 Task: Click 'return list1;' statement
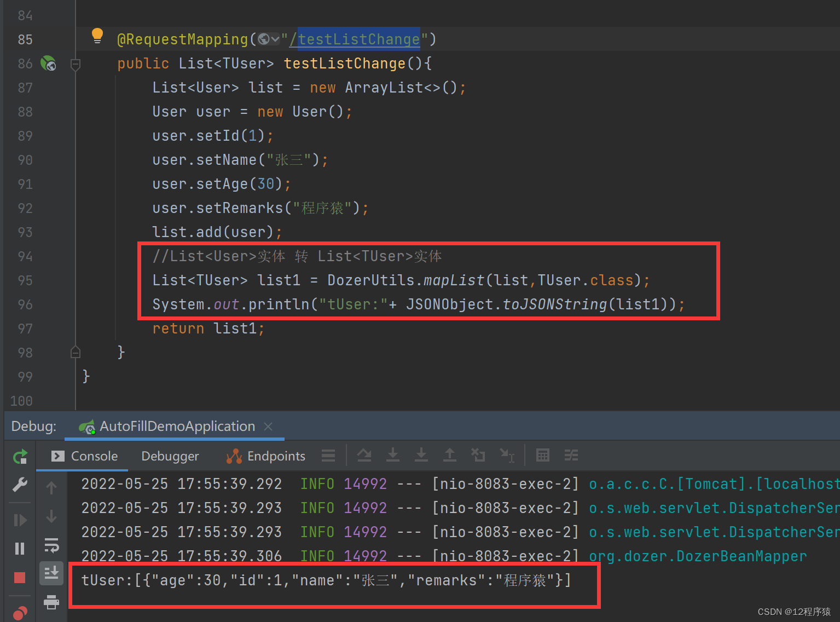208,329
